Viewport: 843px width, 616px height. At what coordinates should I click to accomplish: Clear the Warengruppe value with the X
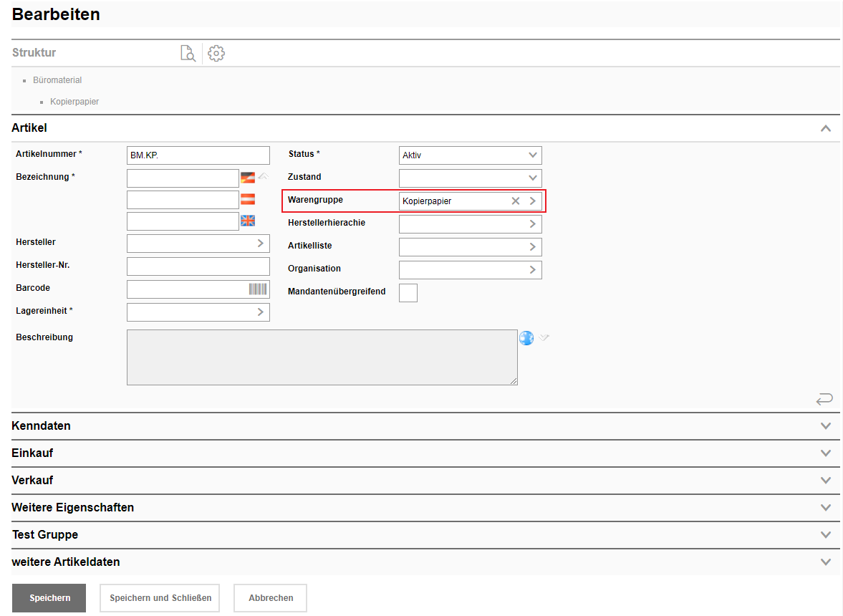(515, 201)
